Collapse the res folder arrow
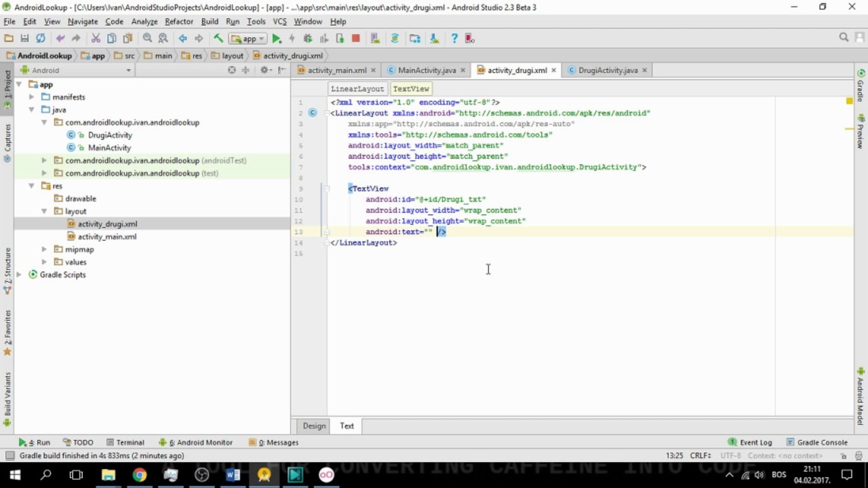The height and width of the screenshot is (488, 868). (x=31, y=186)
